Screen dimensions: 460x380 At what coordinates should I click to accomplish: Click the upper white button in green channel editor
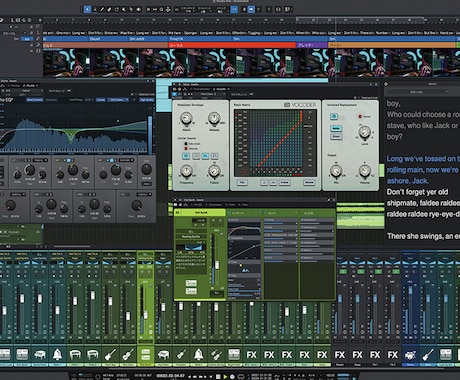191,283
